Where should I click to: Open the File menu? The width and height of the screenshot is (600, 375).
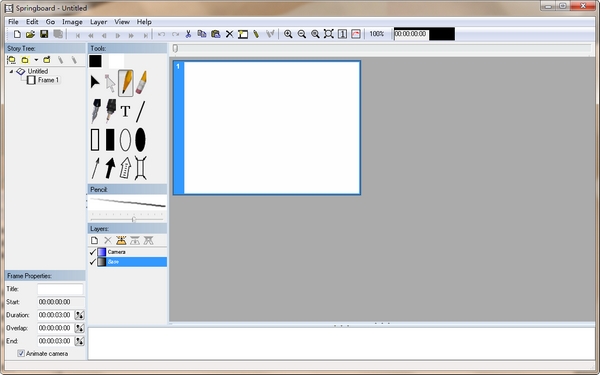(13, 22)
